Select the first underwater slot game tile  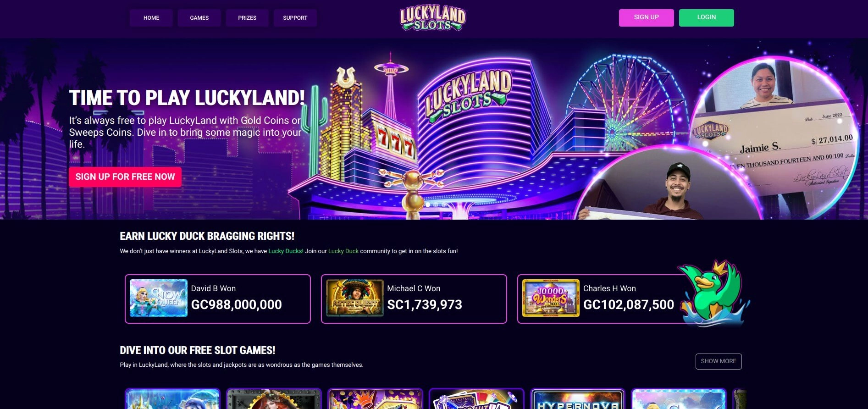click(172, 399)
